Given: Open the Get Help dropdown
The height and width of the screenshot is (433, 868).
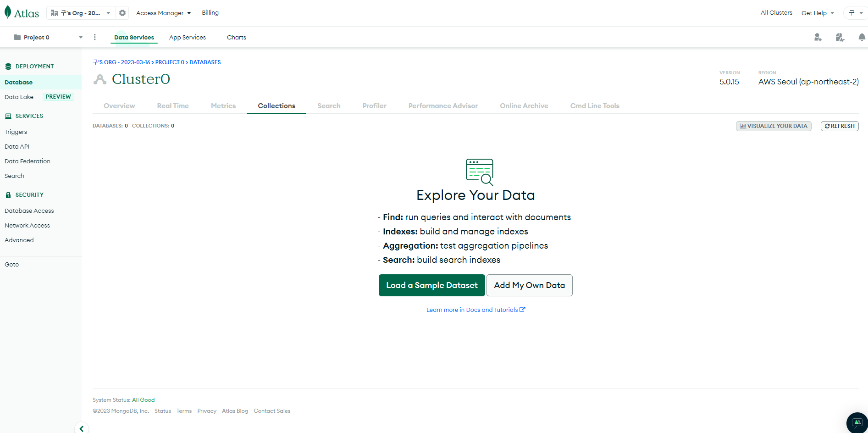Looking at the screenshot, I should click(818, 13).
